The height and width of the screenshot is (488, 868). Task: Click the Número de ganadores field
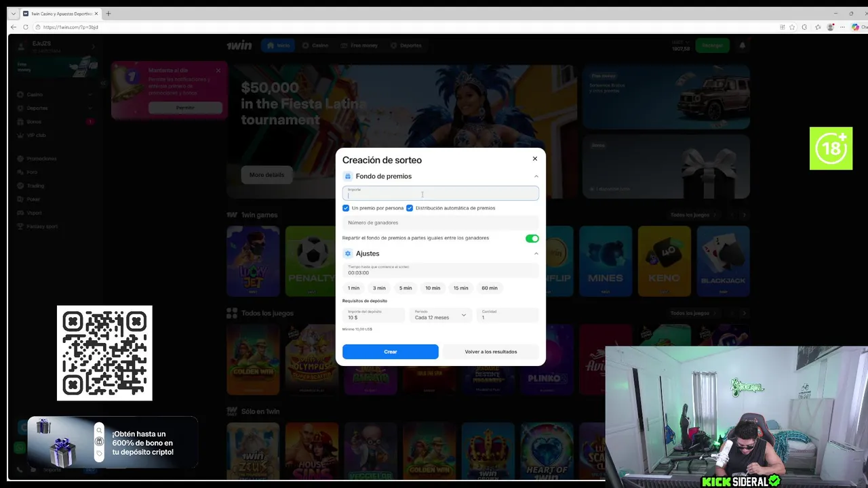(440, 222)
